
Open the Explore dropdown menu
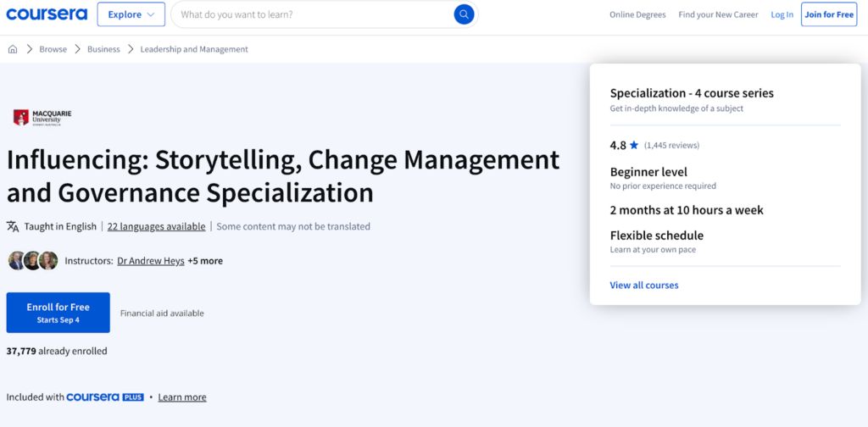[x=131, y=14]
